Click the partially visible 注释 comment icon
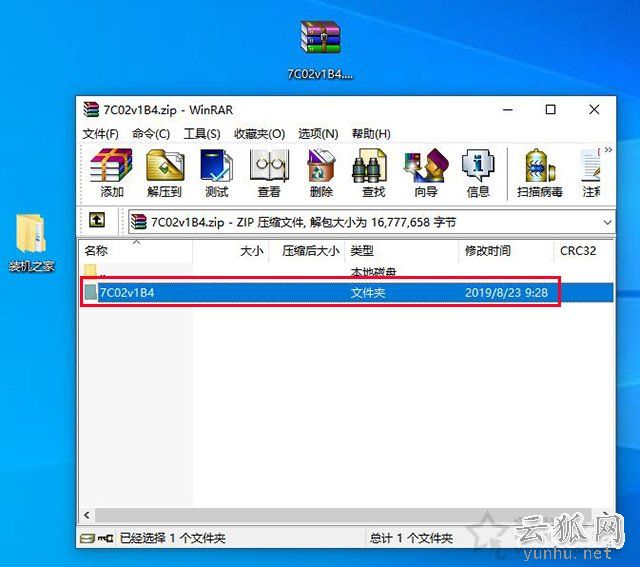 591,173
